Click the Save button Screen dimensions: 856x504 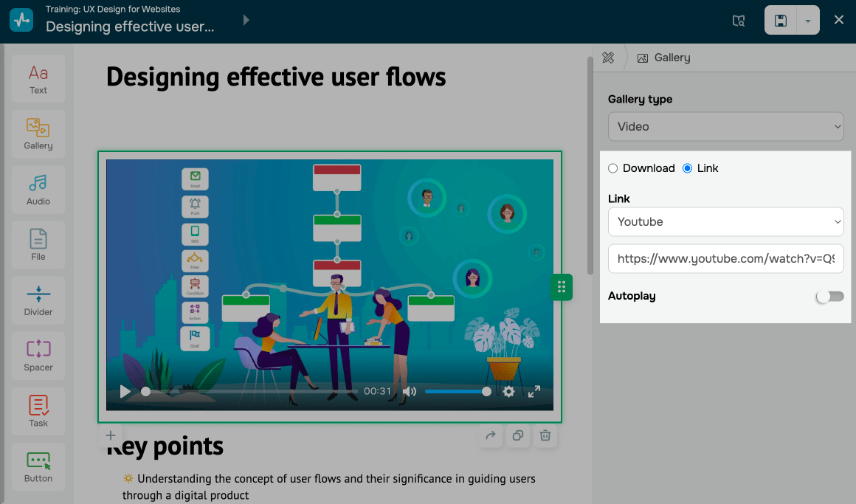pyautogui.click(x=780, y=21)
